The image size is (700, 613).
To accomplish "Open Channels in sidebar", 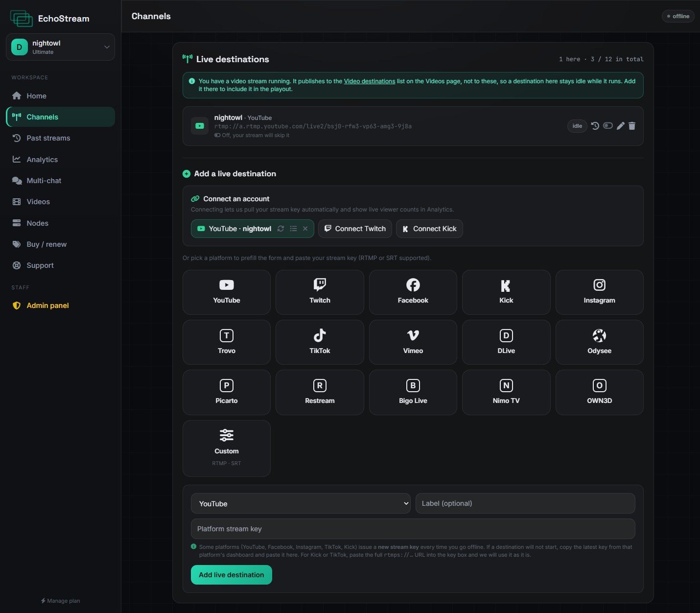I will pyautogui.click(x=60, y=117).
